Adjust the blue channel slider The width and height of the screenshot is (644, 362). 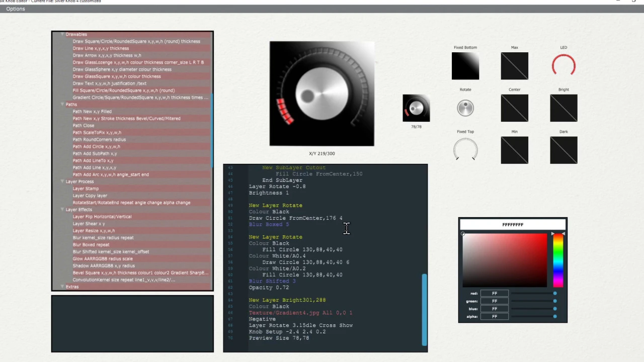(x=534, y=309)
